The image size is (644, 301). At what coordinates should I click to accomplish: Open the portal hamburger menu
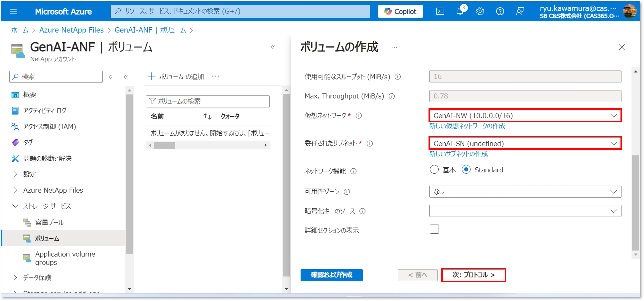[13, 11]
